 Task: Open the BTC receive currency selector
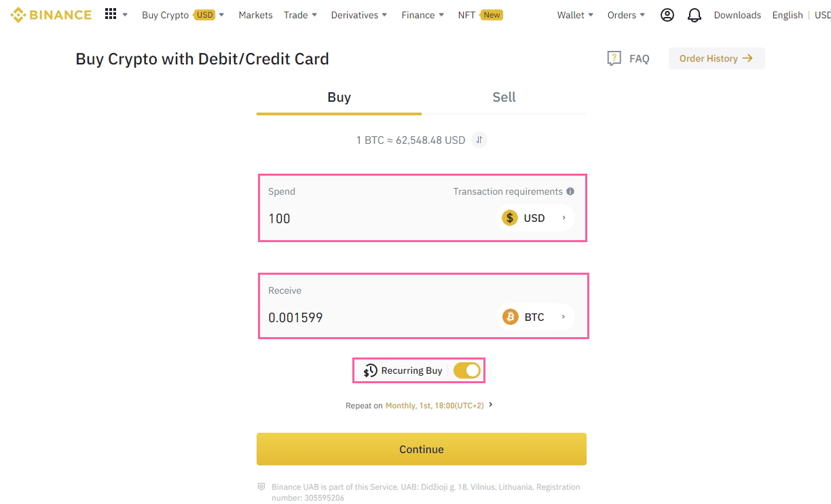point(535,317)
